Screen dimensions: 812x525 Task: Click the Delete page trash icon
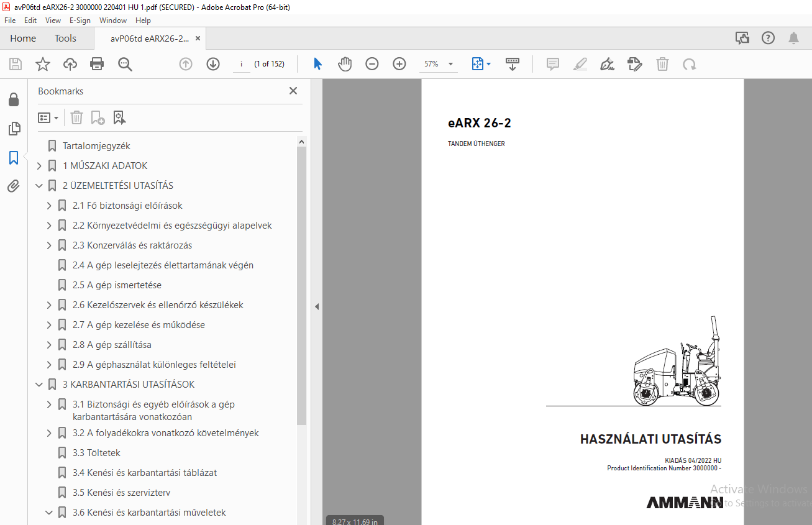(663, 64)
